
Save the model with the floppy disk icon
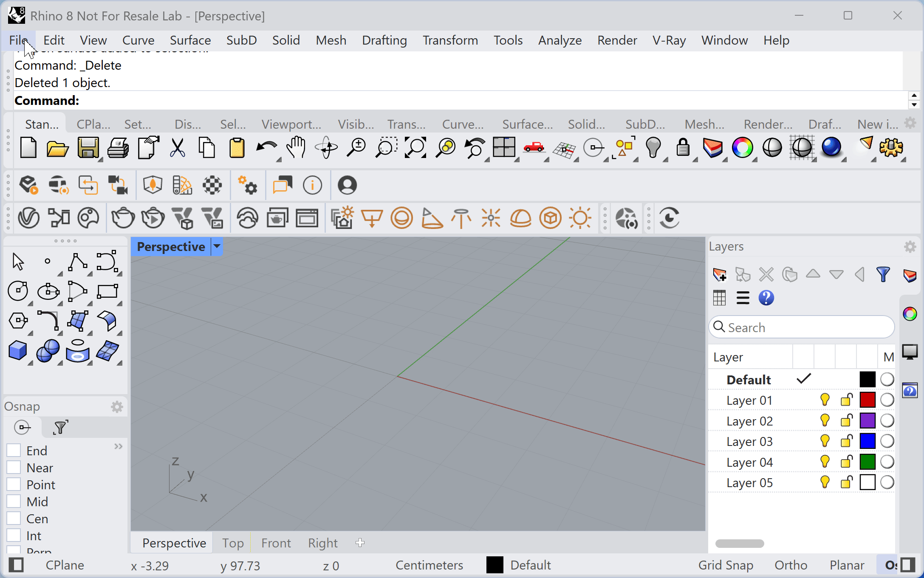88,148
